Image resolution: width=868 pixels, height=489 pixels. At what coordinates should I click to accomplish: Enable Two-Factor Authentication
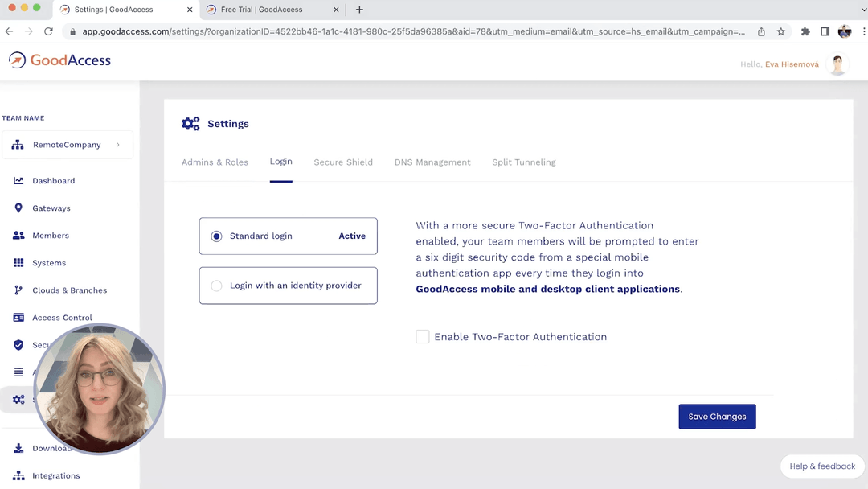click(423, 336)
